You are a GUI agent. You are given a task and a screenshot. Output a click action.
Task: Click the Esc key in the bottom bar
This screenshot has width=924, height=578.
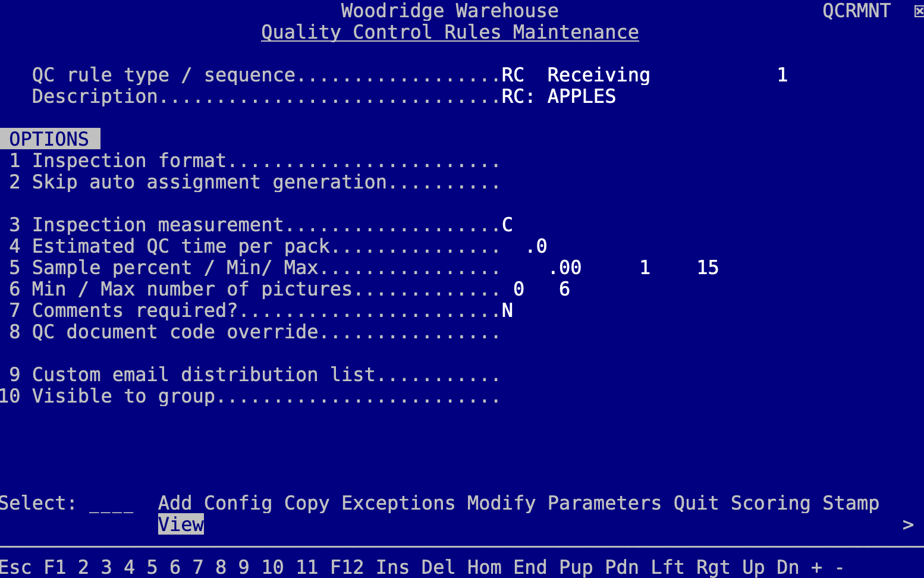click(x=16, y=567)
